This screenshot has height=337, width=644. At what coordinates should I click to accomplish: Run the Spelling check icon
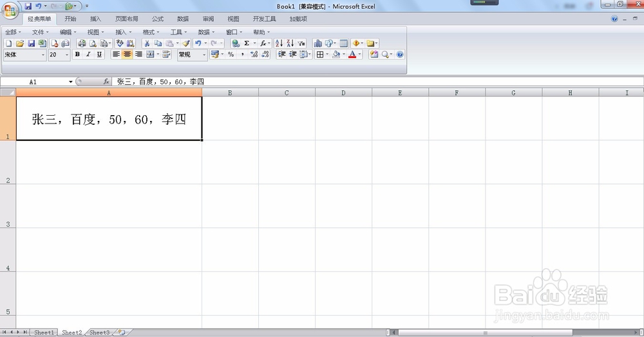point(120,43)
